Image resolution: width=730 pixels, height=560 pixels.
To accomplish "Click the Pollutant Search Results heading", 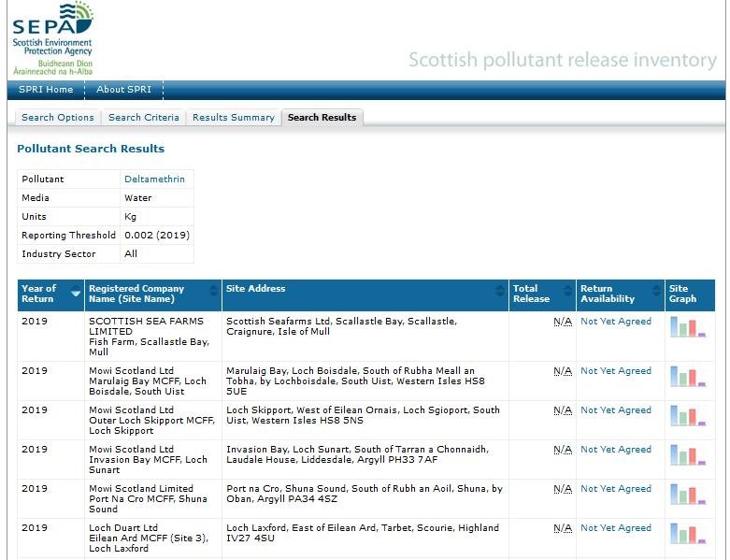I will (91, 149).
